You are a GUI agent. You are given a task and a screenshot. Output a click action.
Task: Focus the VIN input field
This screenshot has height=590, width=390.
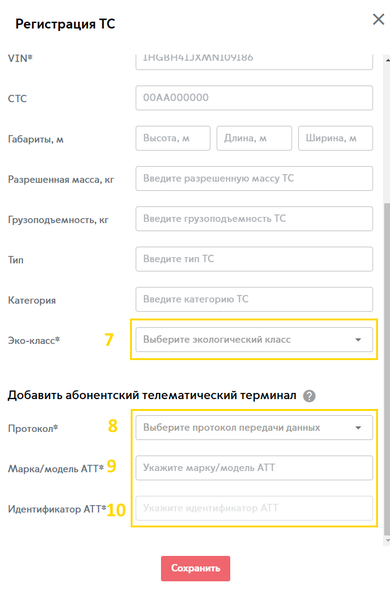254,62
